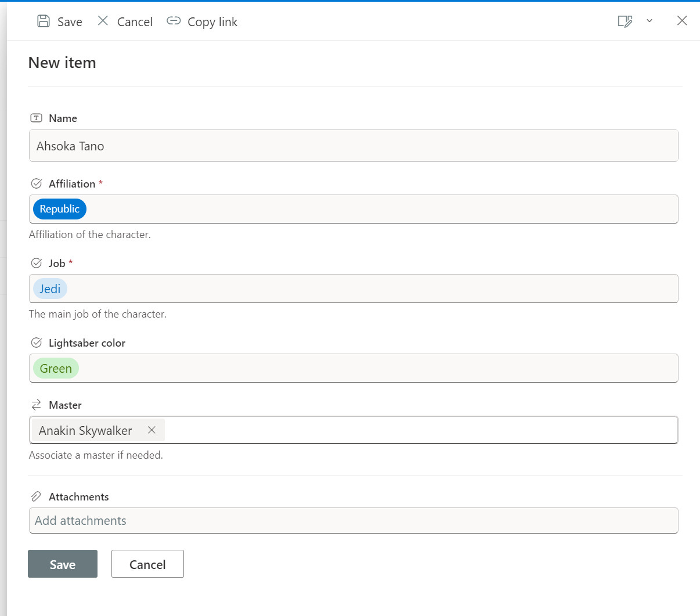Click the Lightsaber color choice icon
This screenshot has width=700, height=616.
37,343
